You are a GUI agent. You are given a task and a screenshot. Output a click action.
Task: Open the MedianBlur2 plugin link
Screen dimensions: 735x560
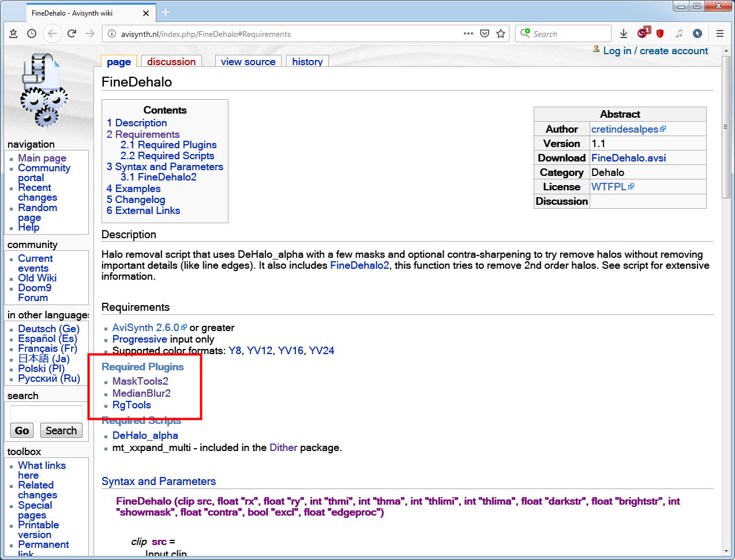click(141, 393)
